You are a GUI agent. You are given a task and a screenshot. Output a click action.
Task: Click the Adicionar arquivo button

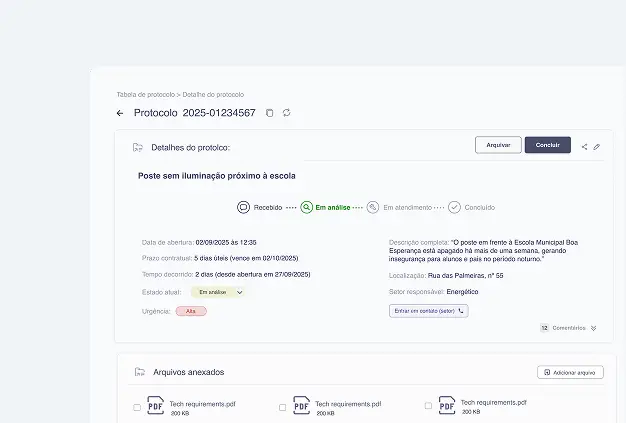coord(570,372)
